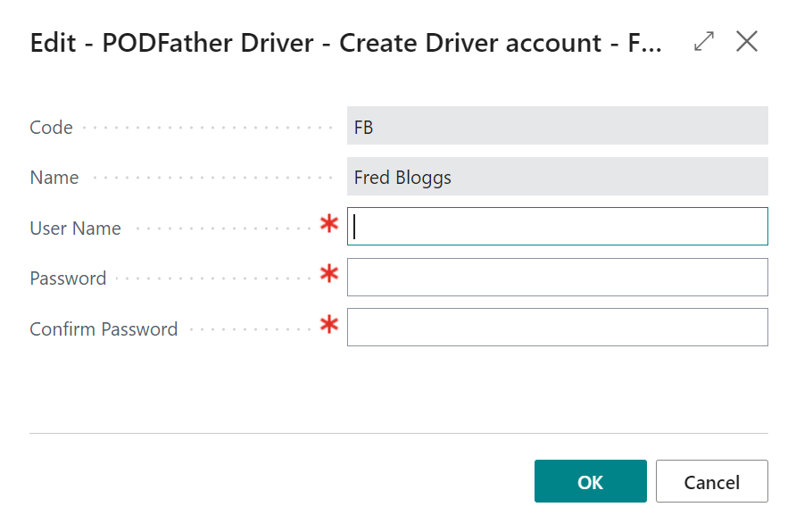
Task: Close the Create Driver account dialog
Action: point(747,41)
